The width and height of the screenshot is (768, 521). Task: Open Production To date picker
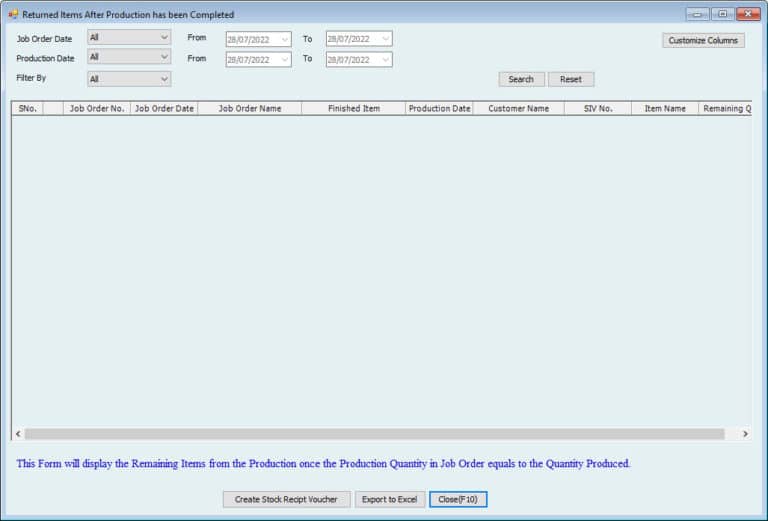385,59
